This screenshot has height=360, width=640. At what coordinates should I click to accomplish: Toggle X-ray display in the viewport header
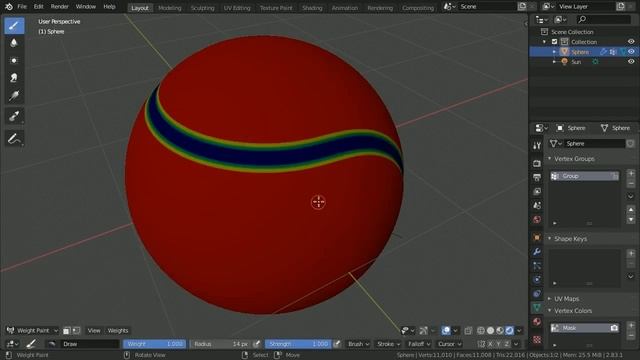[x=468, y=330]
